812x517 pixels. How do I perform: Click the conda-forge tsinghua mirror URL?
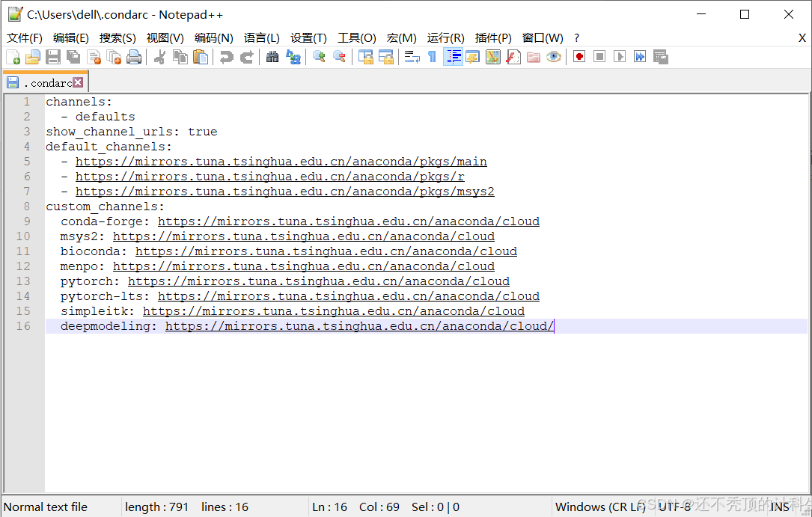coord(348,221)
